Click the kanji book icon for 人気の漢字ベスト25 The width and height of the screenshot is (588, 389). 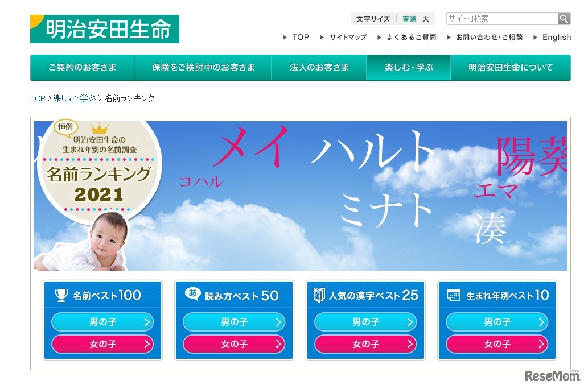coord(319,295)
